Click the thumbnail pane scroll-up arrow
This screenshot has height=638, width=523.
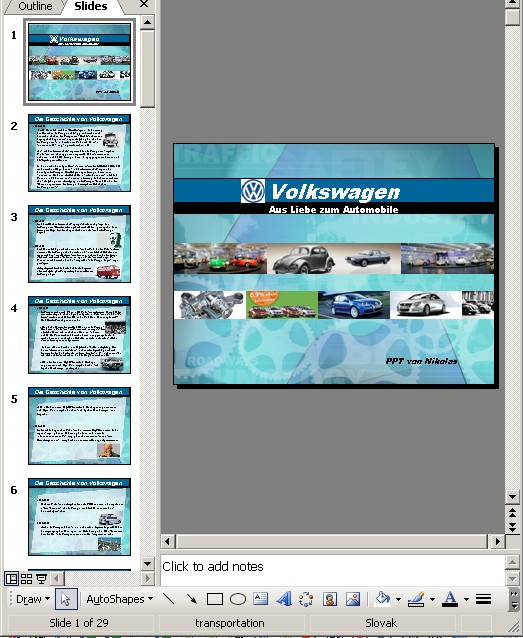tap(147, 22)
